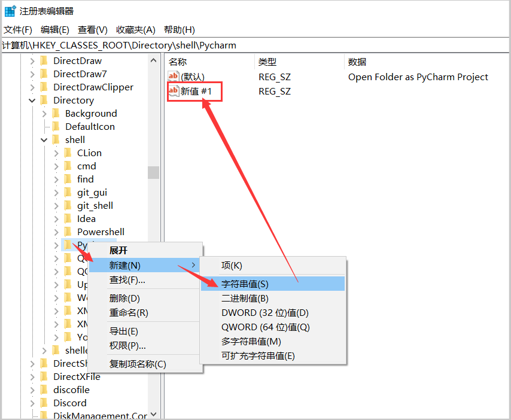The height and width of the screenshot is (420, 511).
Task: Collapse the Directory tree node
Action: pos(32,100)
